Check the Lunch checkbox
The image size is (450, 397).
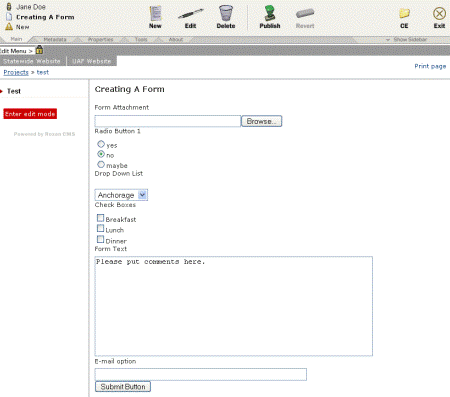tap(100, 228)
